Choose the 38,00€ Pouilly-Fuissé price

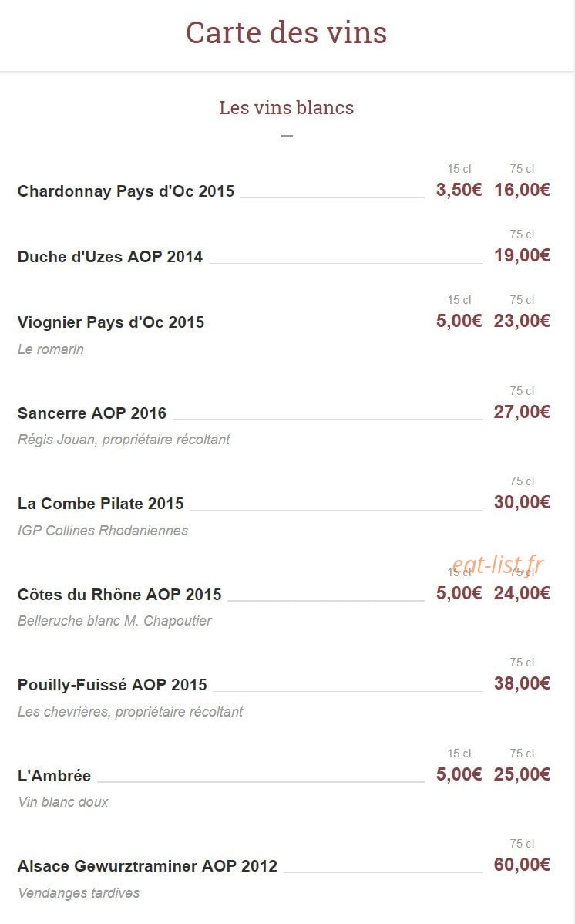[x=522, y=683]
